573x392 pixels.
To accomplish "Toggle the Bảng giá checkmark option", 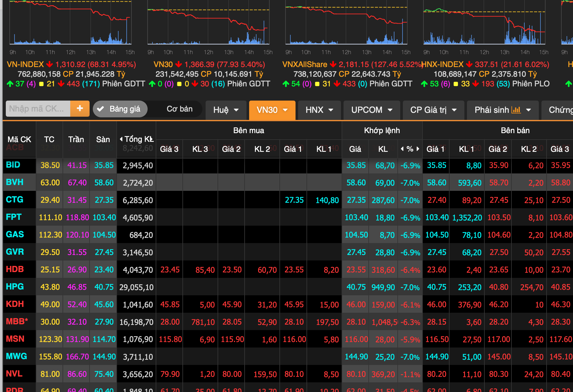I will [120, 109].
